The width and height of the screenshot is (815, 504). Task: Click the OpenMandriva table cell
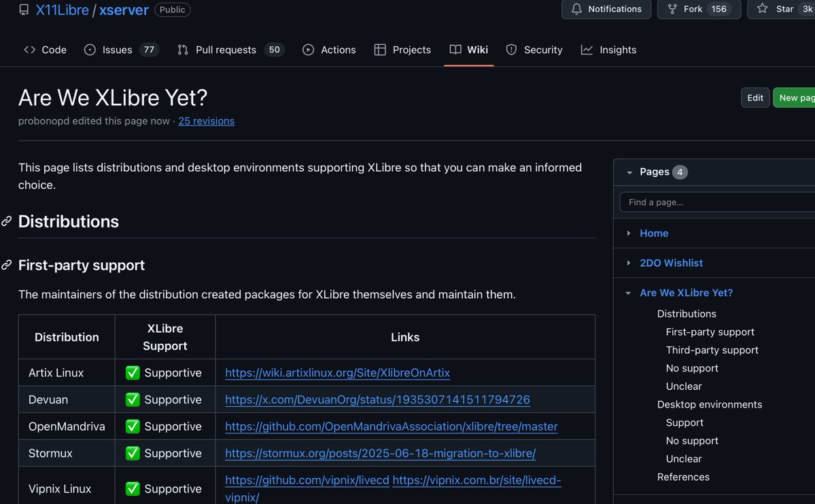pos(67,427)
